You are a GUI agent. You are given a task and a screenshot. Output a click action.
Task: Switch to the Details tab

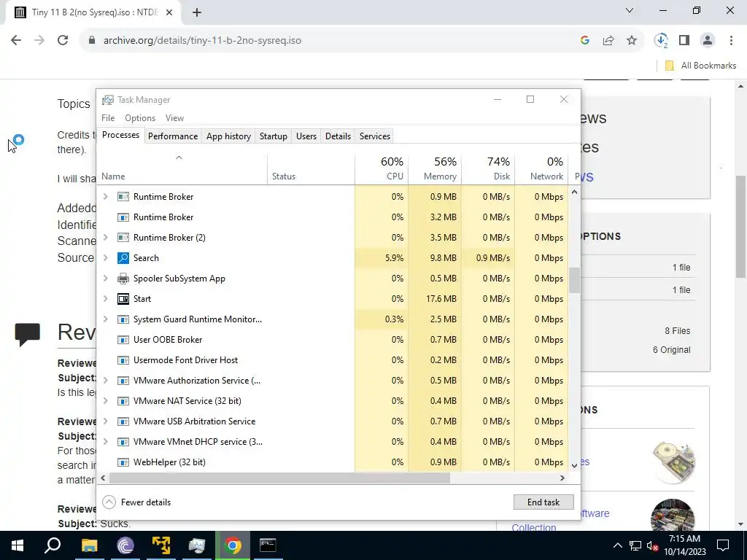point(338,136)
